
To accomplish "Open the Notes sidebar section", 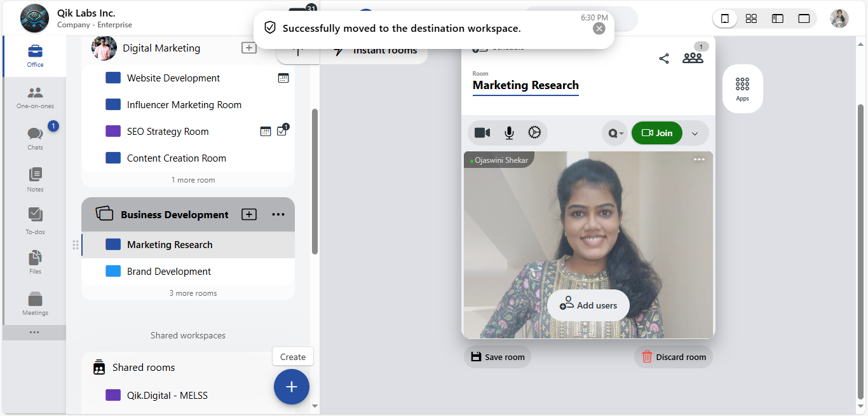I will coord(35,179).
